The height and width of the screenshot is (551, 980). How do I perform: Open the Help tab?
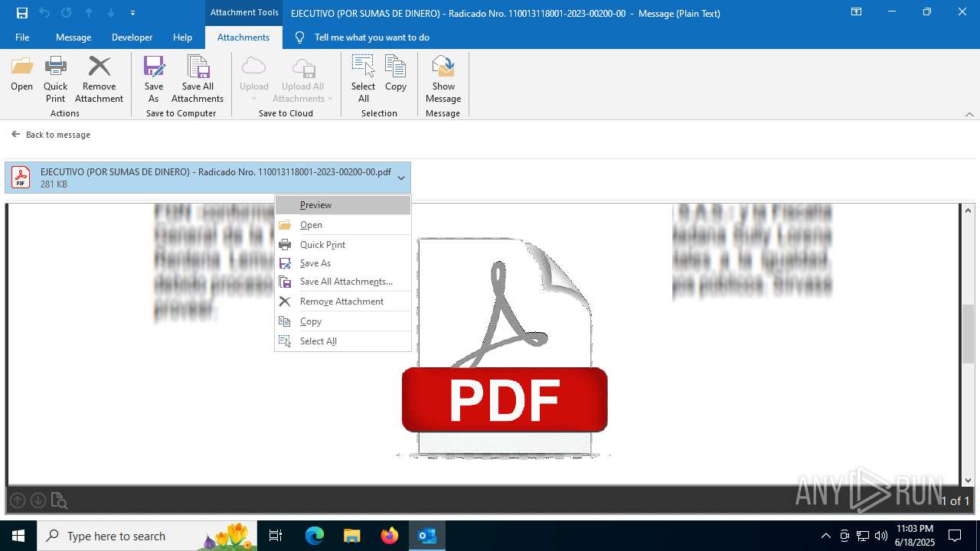click(182, 37)
